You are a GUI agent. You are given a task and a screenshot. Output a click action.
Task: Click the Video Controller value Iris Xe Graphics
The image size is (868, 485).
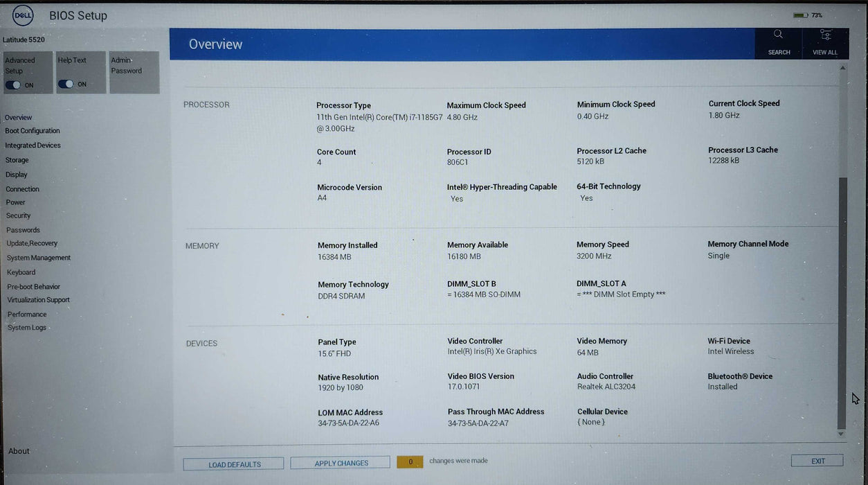492,351
